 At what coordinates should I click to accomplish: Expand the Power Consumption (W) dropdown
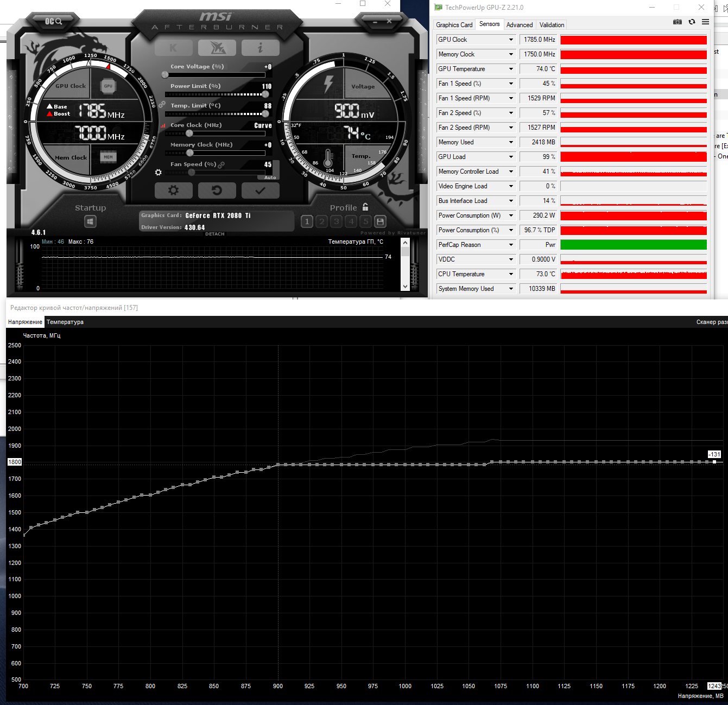(x=511, y=215)
